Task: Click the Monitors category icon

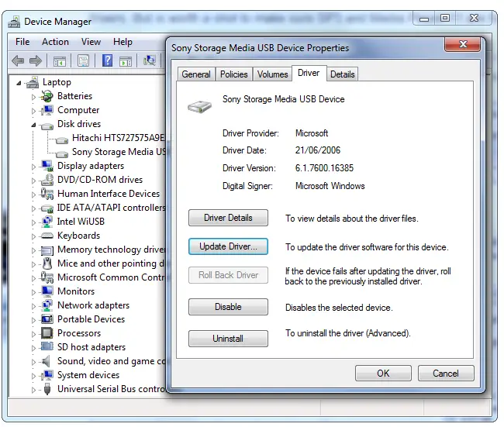Action: pos(47,291)
